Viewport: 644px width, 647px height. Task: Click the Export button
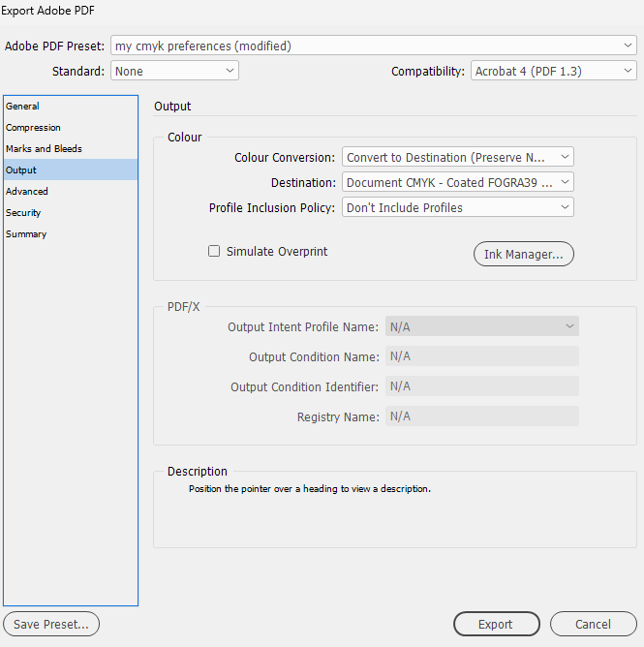coord(496,624)
